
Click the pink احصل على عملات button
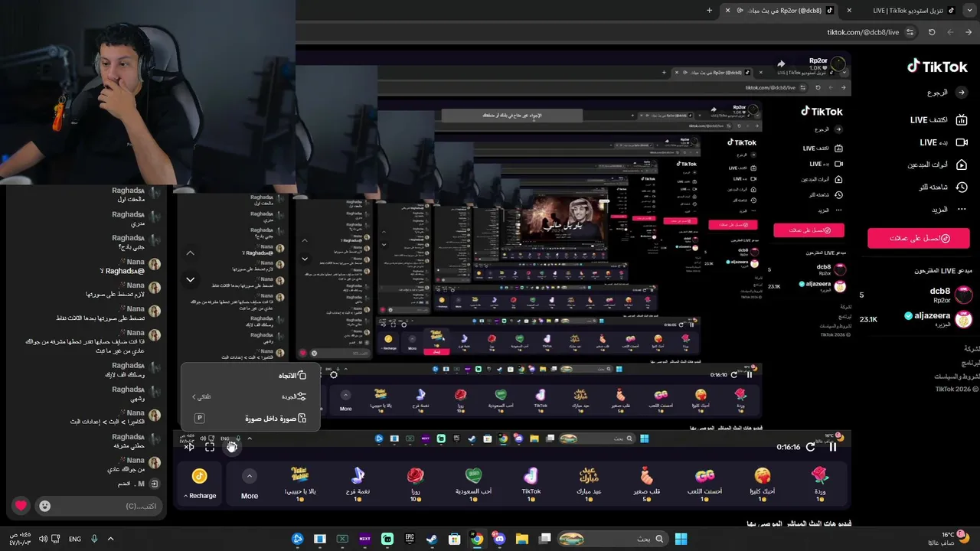pyautogui.click(x=918, y=238)
